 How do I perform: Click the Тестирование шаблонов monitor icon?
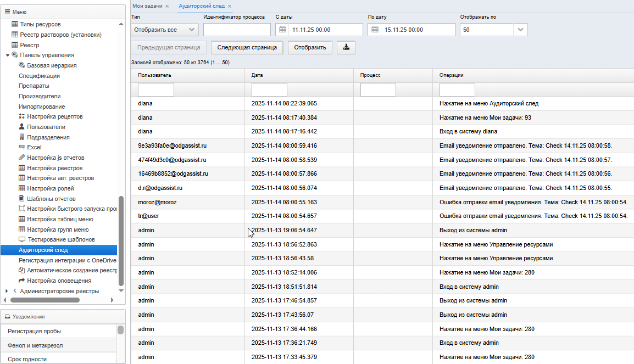[22, 239]
